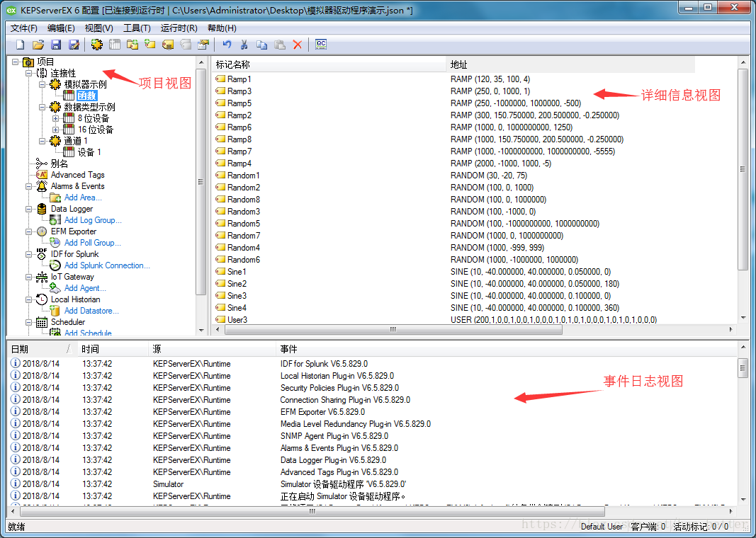Click the Add Area... link
The height and width of the screenshot is (538, 756).
pyautogui.click(x=83, y=198)
